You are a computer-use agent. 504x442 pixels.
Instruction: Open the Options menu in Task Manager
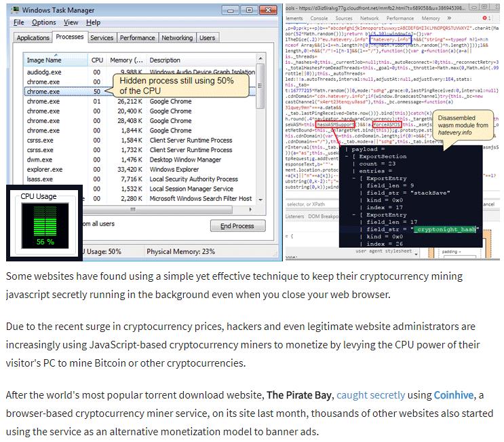[x=43, y=22]
